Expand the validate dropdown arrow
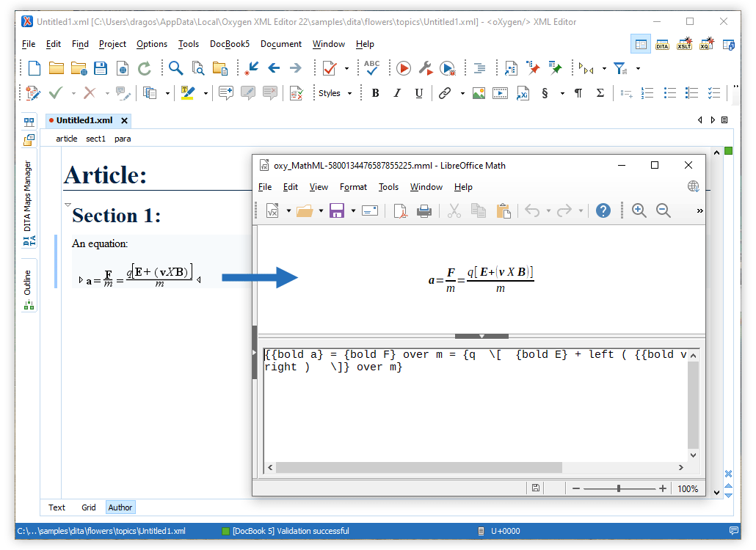Screen dimensions: 756x550 pyautogui.click(x=346, y=69)
